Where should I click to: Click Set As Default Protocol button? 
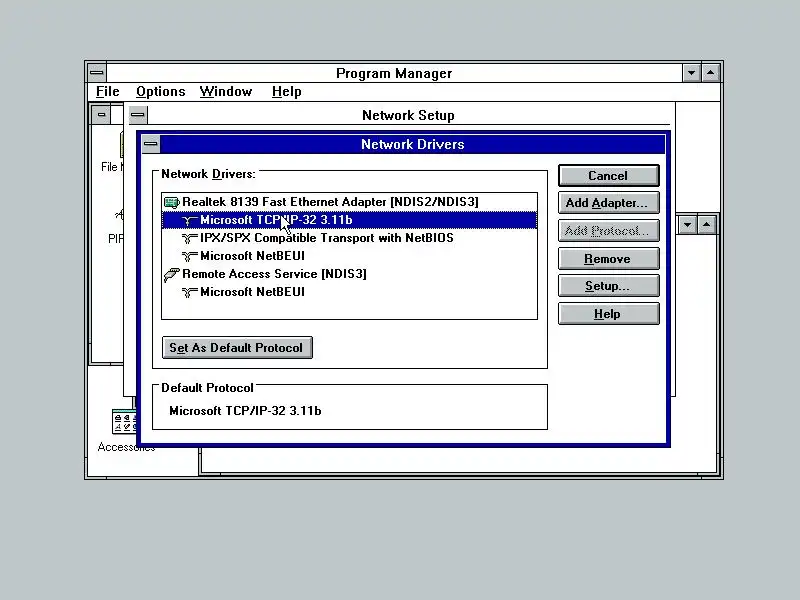pyautogui.click(x=237, y=348)
